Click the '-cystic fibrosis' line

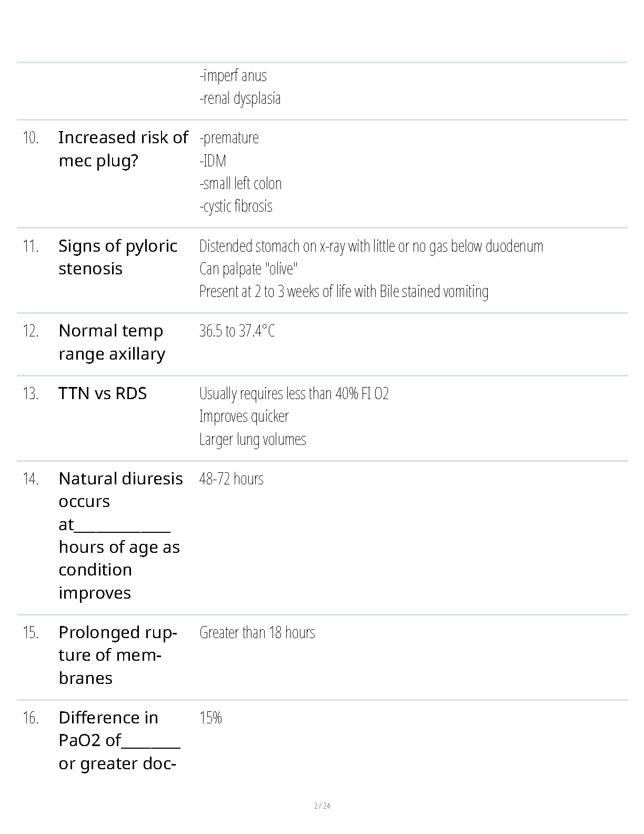point(236,206)
